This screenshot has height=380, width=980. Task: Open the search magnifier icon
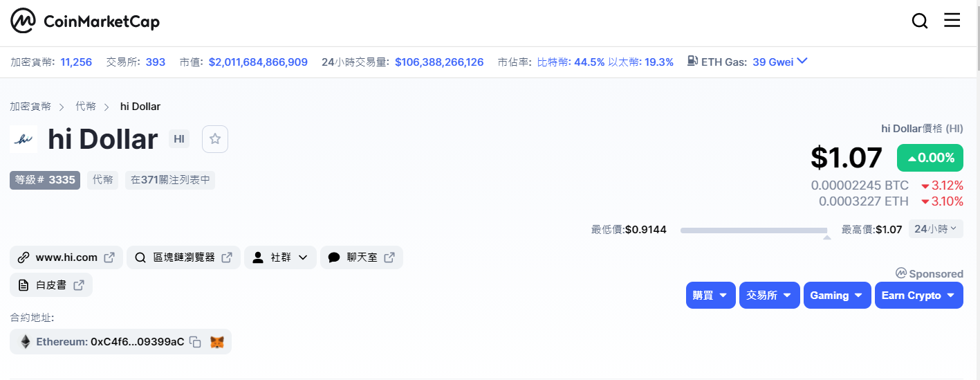click(x=920, y=21)
